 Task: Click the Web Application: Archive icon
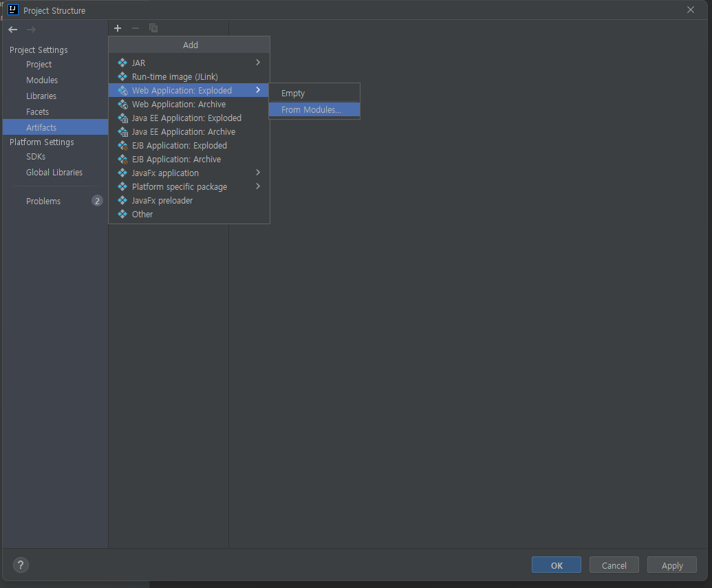click(x=122, y=104)
